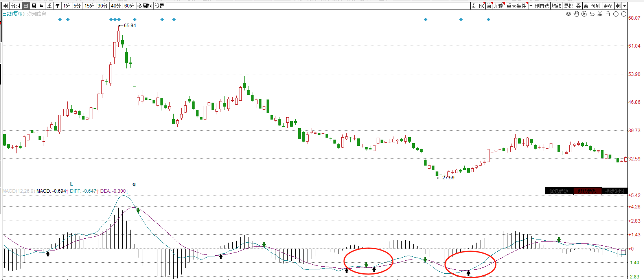Screen dimensions: 644x280
Task: Expand dropdown next to 重大事件
Action: coord(531,6)
